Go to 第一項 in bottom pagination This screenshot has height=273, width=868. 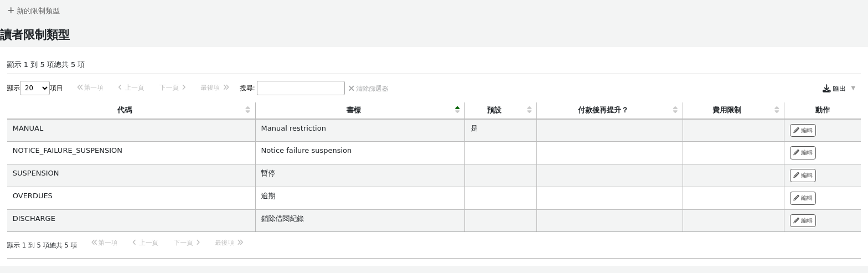105,243
